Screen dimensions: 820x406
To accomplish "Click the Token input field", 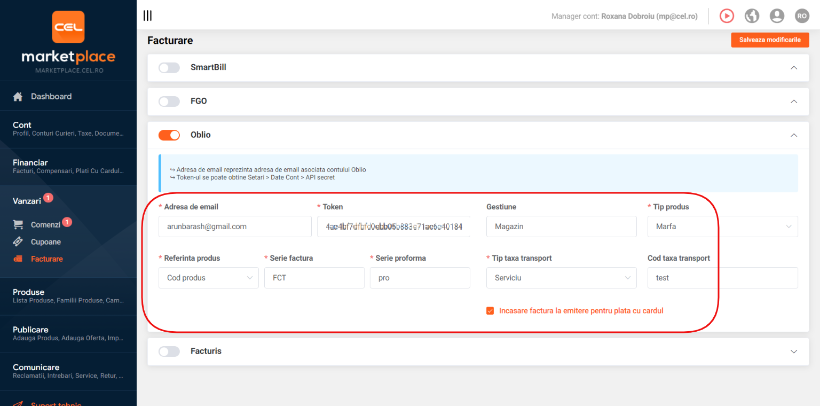I will [x=394, y=227].
